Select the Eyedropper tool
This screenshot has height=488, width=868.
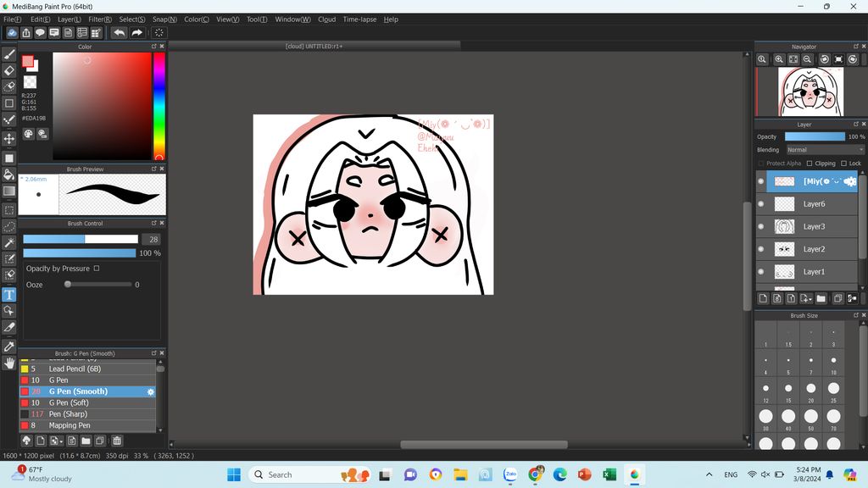pyautogui.click(x=9, y=347)
